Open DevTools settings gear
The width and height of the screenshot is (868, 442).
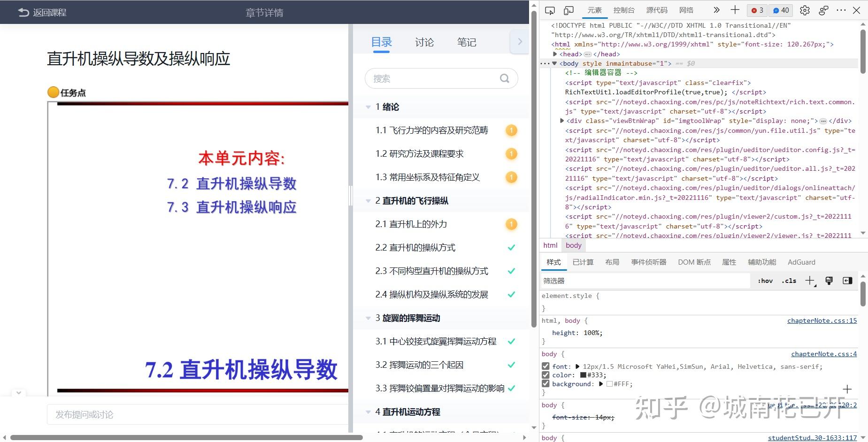(805, 10)
